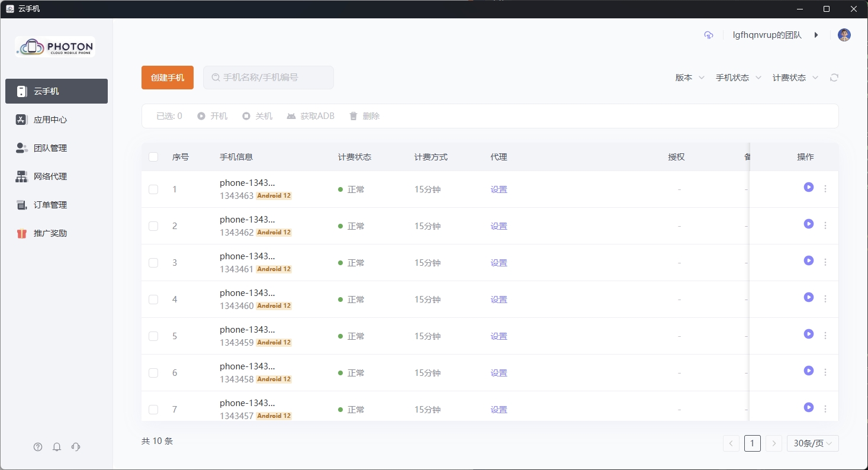The width and height of the screenshot is (868, 470).
Task: Select the checkbox for phone 1343461
Action: tap(153, 262)
